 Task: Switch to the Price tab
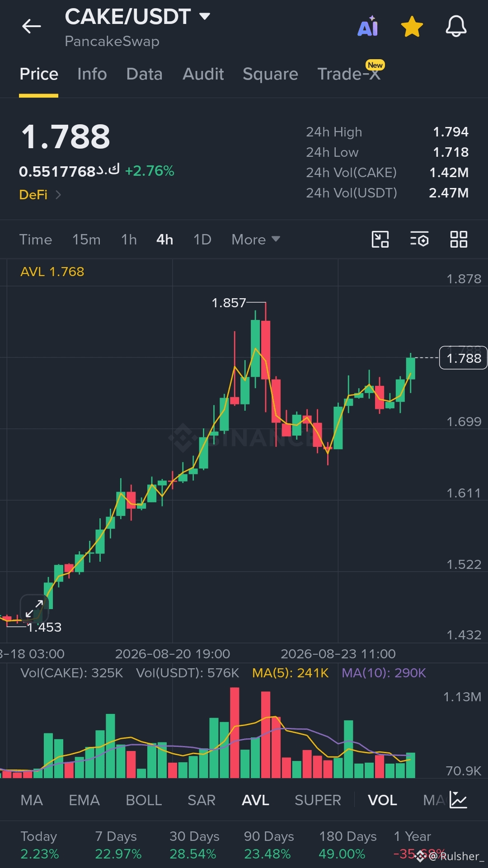(39, 74)
